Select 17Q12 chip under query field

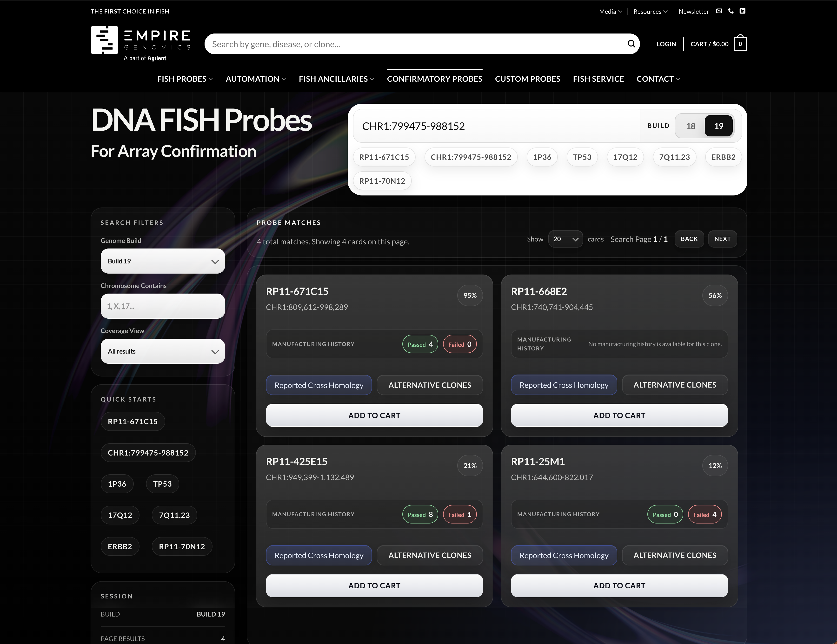625,157
